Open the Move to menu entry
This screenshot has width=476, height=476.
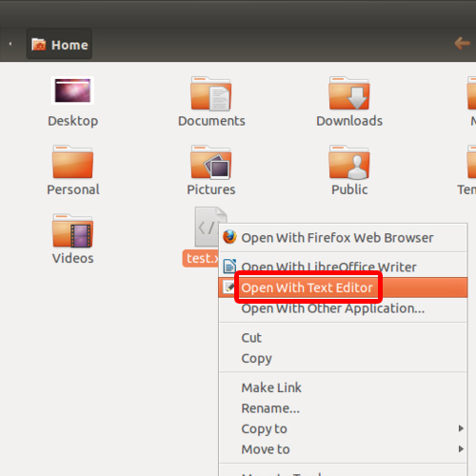coord(343,449)
